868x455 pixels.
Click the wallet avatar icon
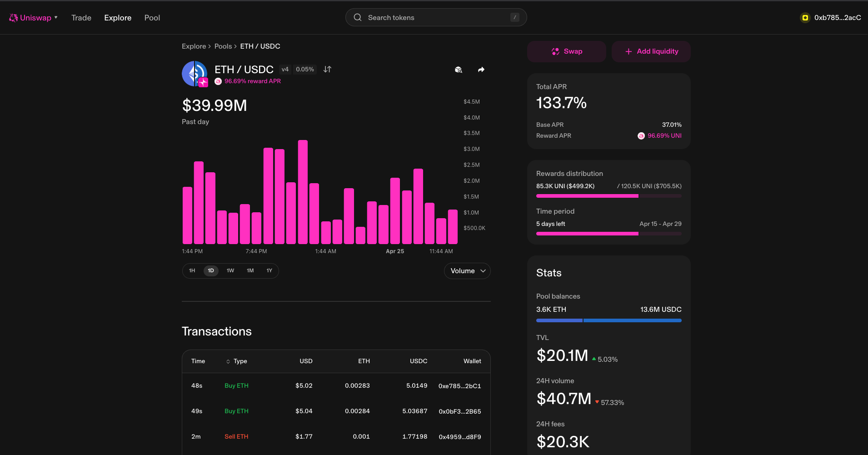tap(805, 18)
